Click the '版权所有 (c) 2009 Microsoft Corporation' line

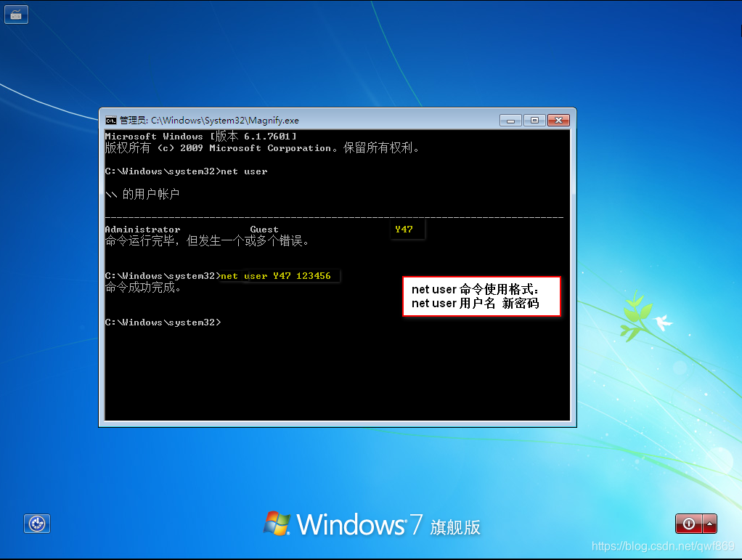pyautogui.click(x=261, y=147)
